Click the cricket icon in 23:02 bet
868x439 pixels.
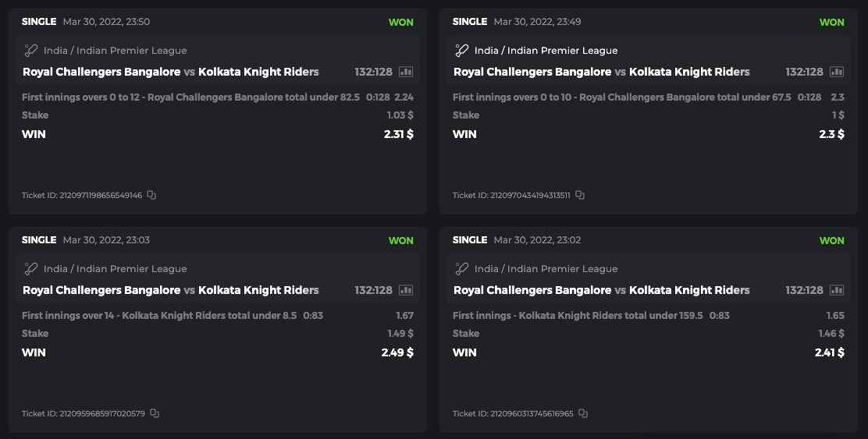click(x=462, y=269)
